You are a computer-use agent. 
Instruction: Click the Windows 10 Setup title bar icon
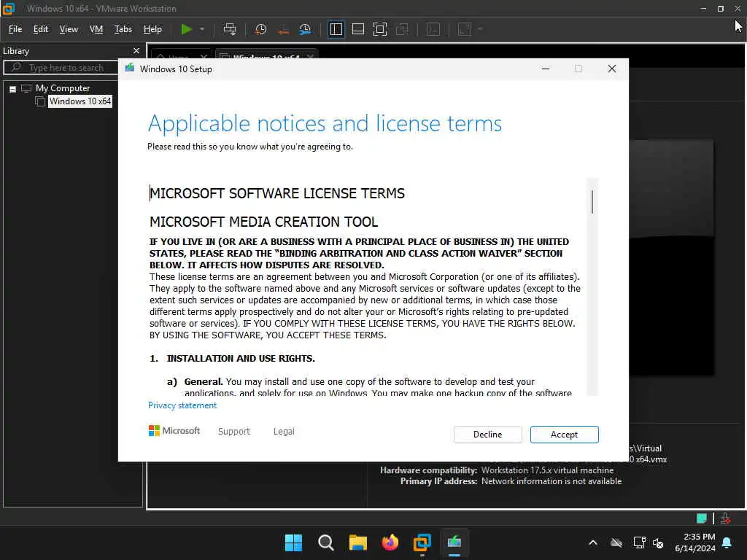(x=130, y=68)
